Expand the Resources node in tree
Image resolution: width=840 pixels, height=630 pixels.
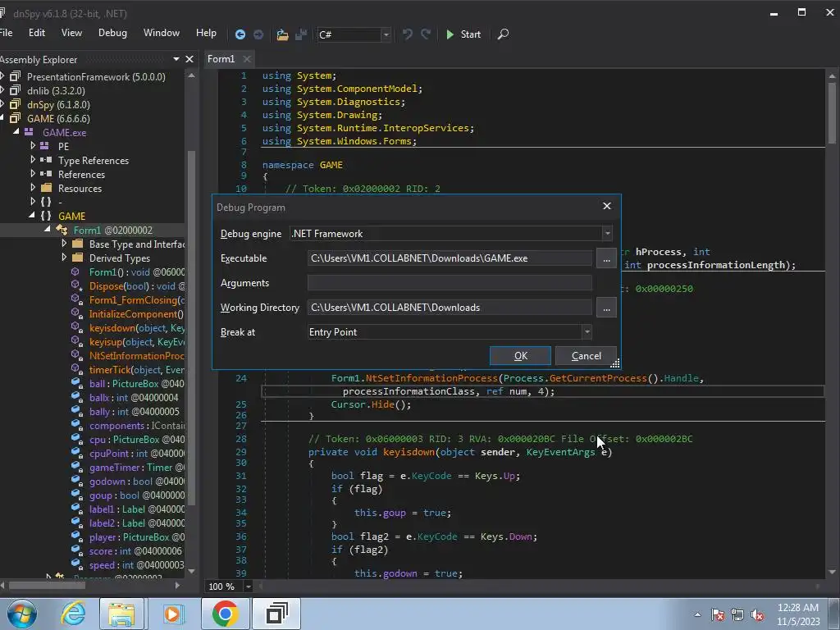[33, 188]
